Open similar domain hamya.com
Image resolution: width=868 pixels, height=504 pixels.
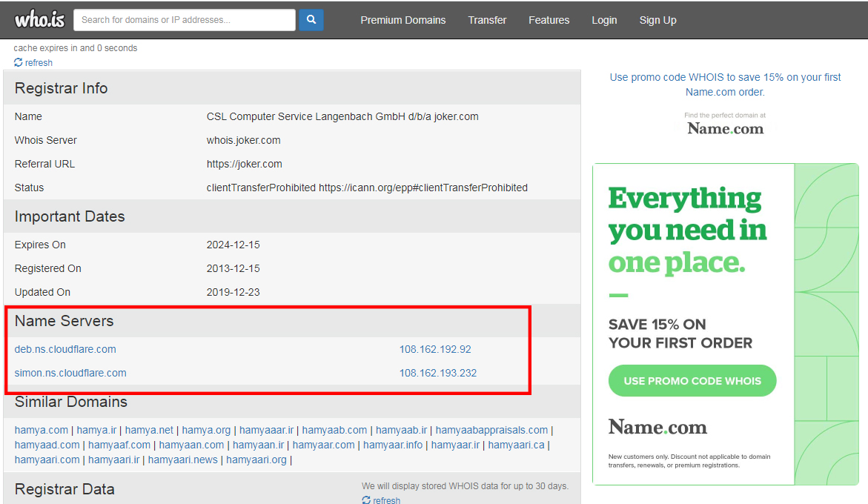tap(42, 430)
